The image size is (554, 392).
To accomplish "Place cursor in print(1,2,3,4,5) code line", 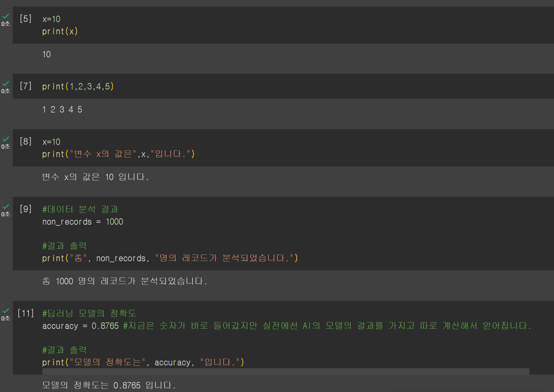I will click(x=78, y=87).
